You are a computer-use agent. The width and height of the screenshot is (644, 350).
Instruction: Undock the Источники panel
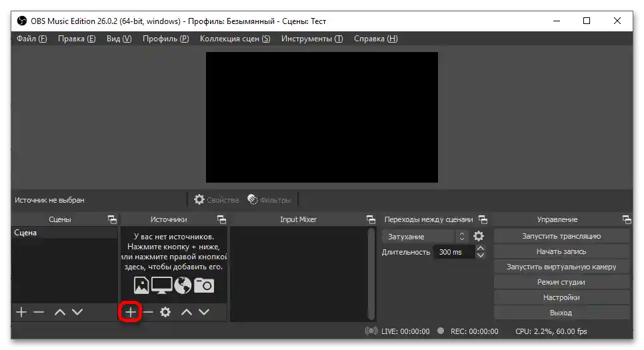pyautogui.click(x=221, y=219)
